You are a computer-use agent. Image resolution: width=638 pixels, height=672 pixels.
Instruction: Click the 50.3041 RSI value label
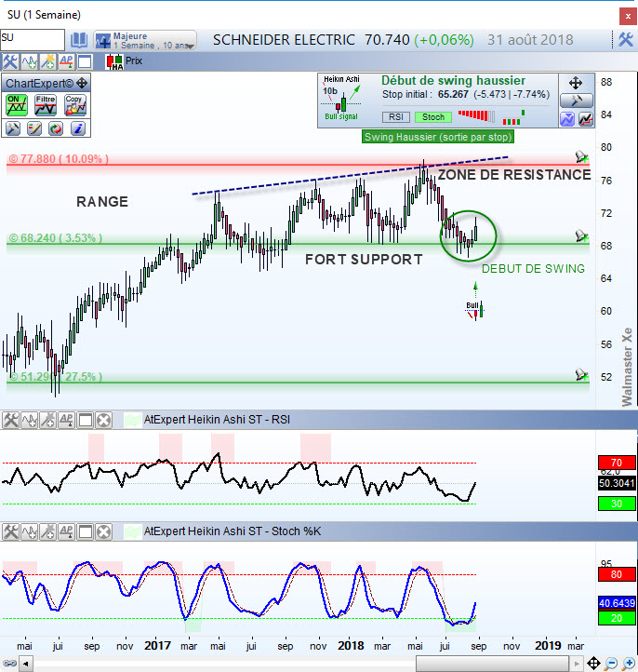pos(617,483)
